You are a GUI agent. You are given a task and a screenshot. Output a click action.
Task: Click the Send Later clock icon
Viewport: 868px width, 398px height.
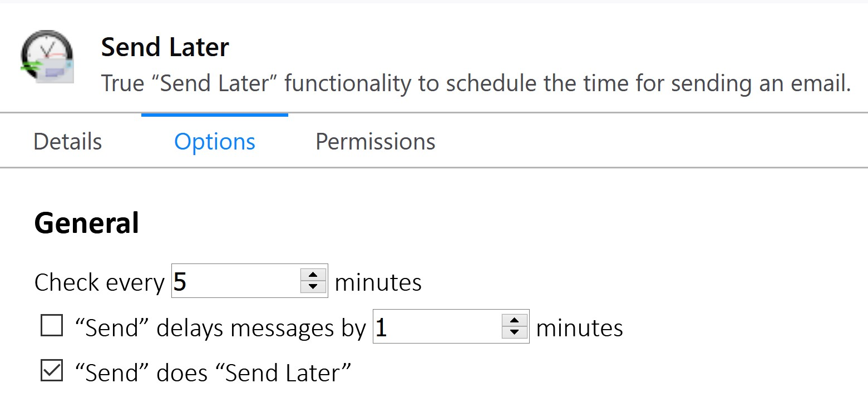click(x=47, y=57)
